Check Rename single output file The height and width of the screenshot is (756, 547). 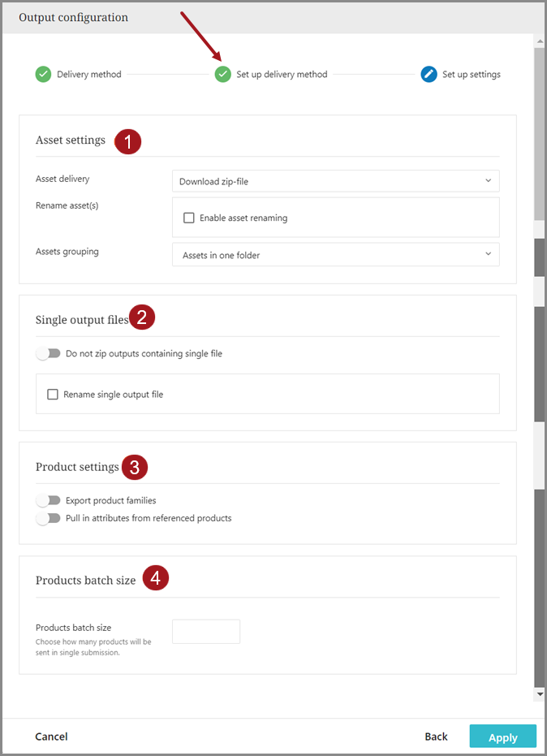coord(53,395)
